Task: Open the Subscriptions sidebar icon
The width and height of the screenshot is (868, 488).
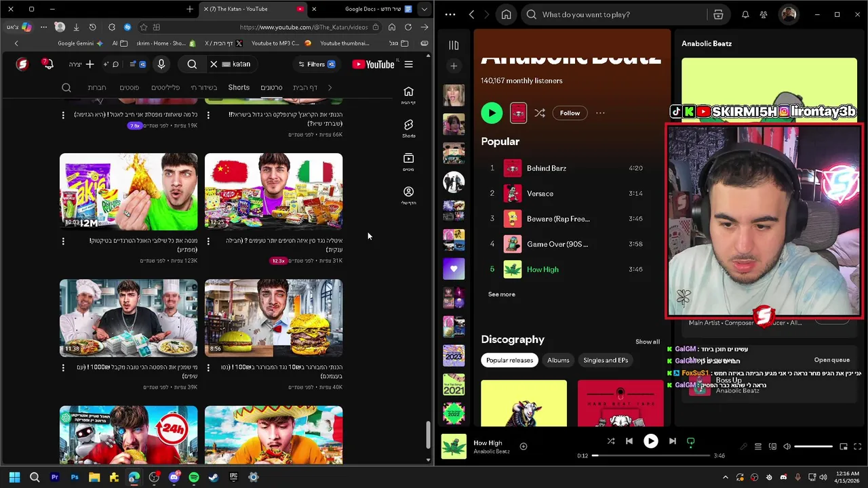Action: point(408,161)
